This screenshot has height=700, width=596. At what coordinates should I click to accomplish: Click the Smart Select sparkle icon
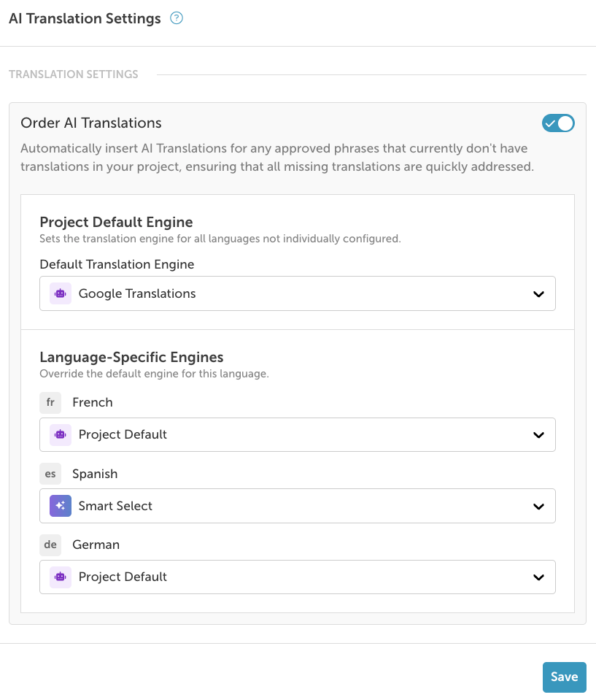point(61,506)
